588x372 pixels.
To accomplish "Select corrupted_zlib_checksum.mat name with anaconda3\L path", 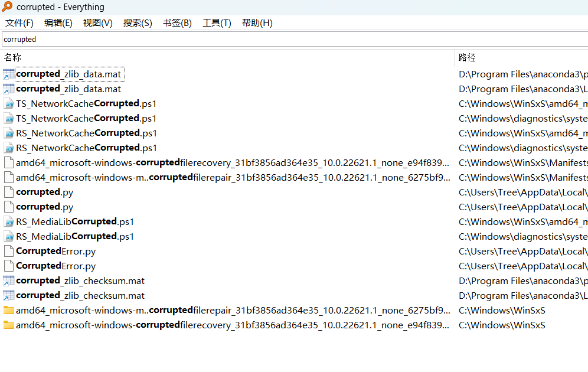I will [80, 295].
